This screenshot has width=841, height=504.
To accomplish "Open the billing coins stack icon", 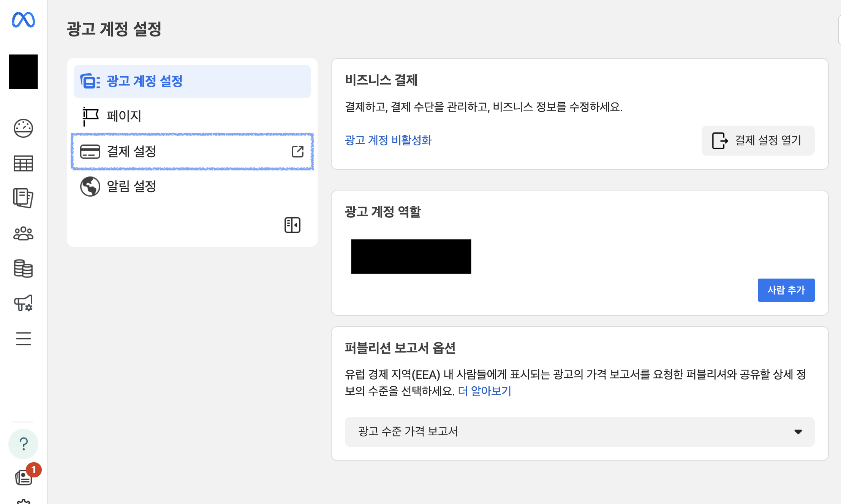I will pos(23,268).
